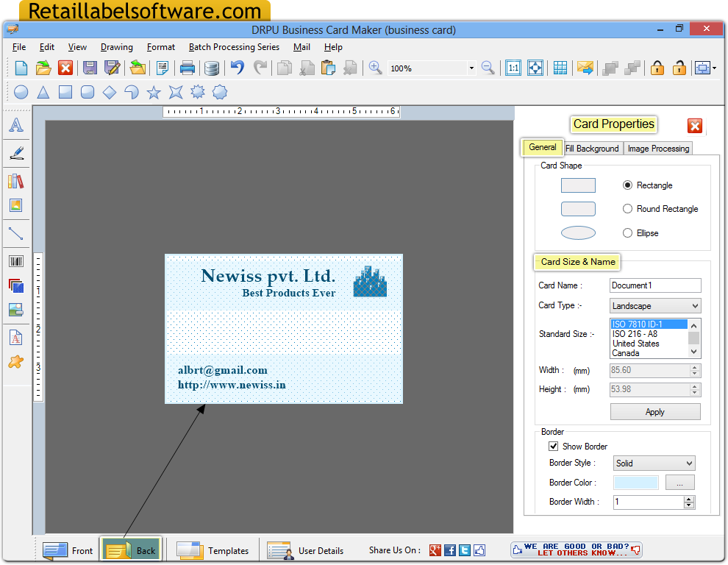This screenshot has height=565, width=728.
Task: Select the Ellipse shape tool
Action: tap(21, 92)
